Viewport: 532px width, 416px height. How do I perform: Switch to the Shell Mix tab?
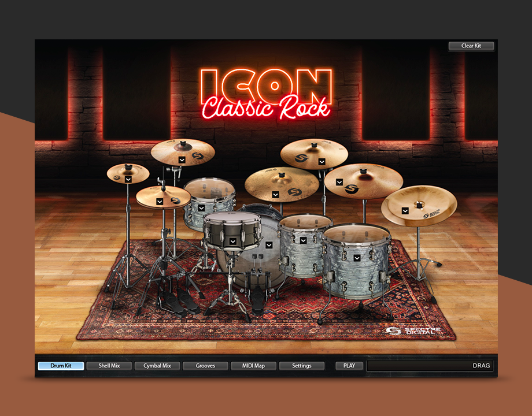pos(109,366)
